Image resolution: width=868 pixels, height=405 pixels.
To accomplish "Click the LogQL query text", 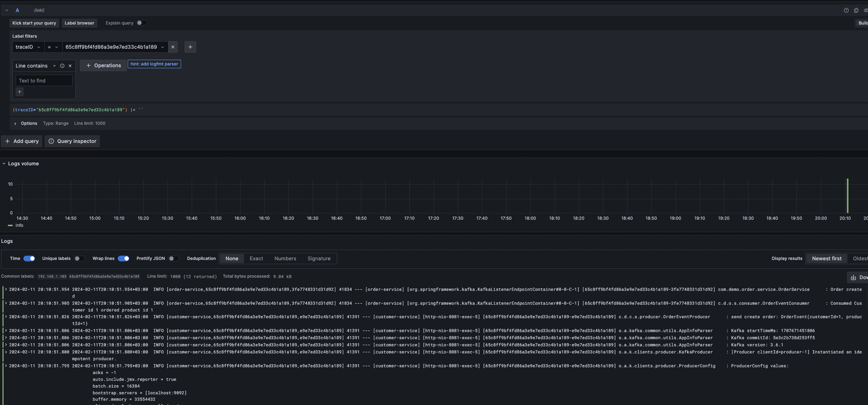I will pyautogui.click(x=78, y=110).
